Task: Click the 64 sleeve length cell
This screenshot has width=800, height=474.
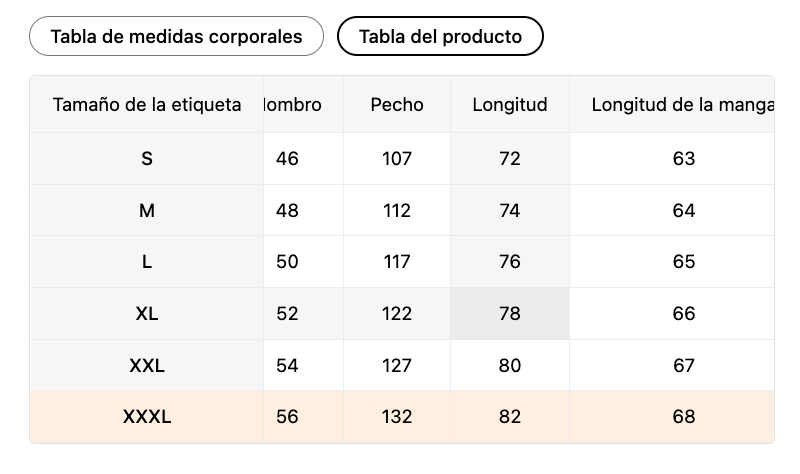Action: [x=684, y=210]
